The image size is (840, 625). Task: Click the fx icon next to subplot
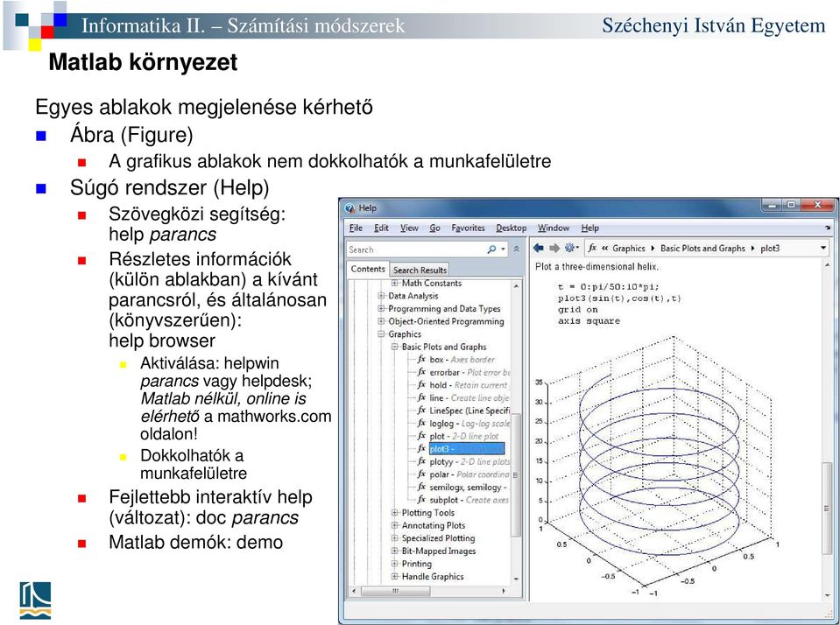(x=421, y=500)
